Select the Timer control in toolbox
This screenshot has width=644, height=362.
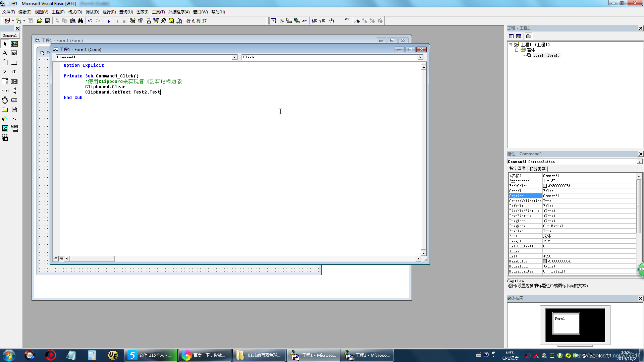(x=5, y=100)
